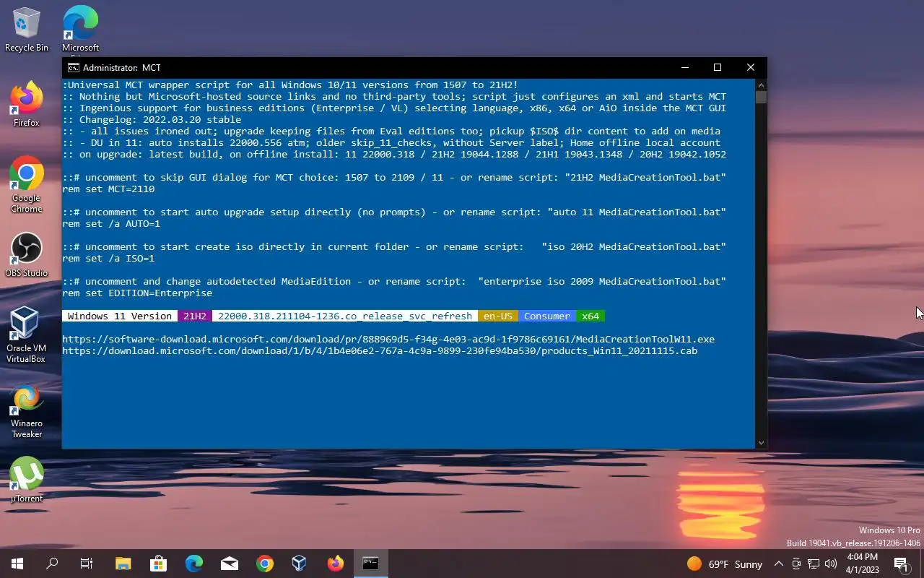Switch to the Command Prompt taskbar button
This screenshot has height=578, width=924.
tap(370, 564)
